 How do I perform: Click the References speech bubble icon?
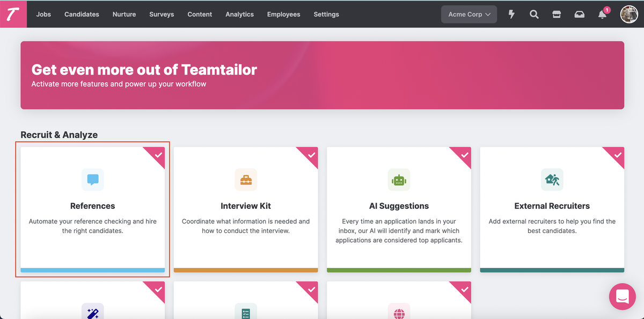pos(93,179)
